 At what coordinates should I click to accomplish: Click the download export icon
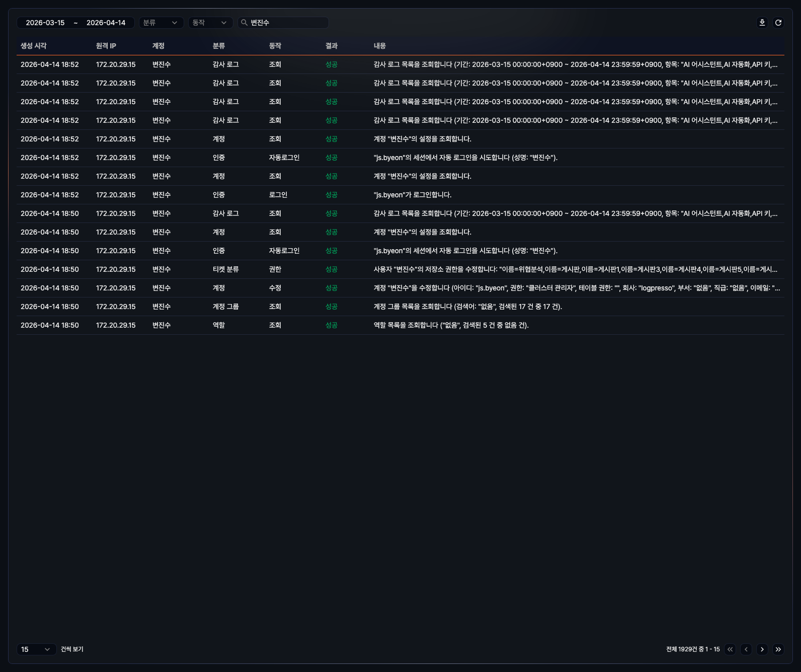(x=762, y=23)
